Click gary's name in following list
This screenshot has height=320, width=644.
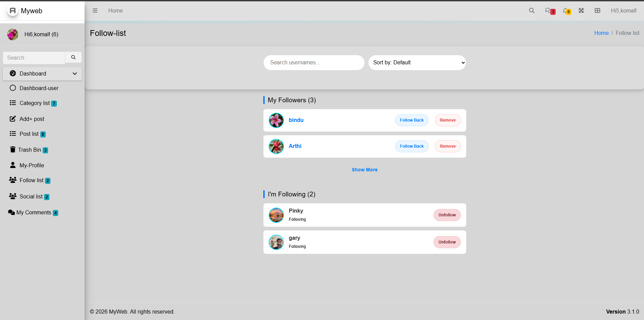294,238
